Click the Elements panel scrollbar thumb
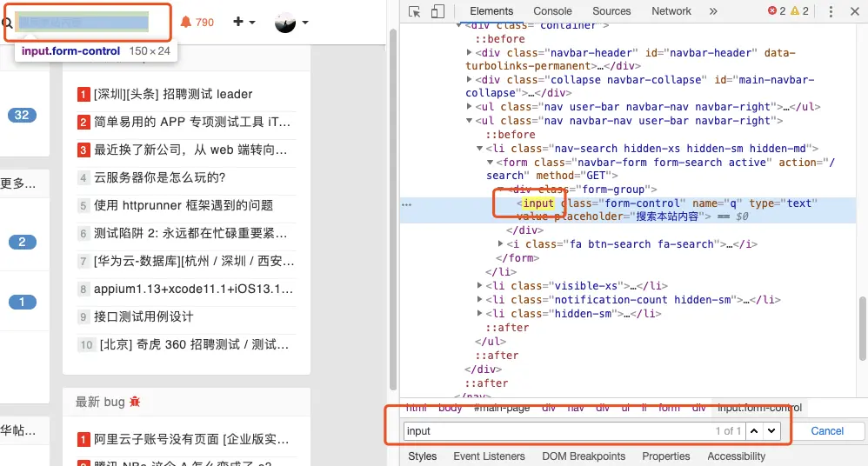This screenshot has height=466, width=868. tap(863, 329)
